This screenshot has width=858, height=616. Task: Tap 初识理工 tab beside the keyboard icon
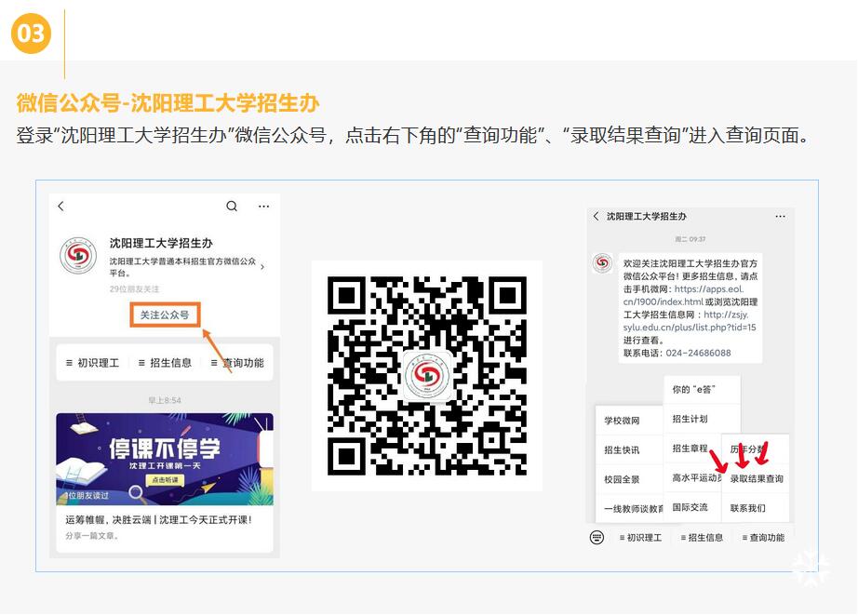(640, 538)
